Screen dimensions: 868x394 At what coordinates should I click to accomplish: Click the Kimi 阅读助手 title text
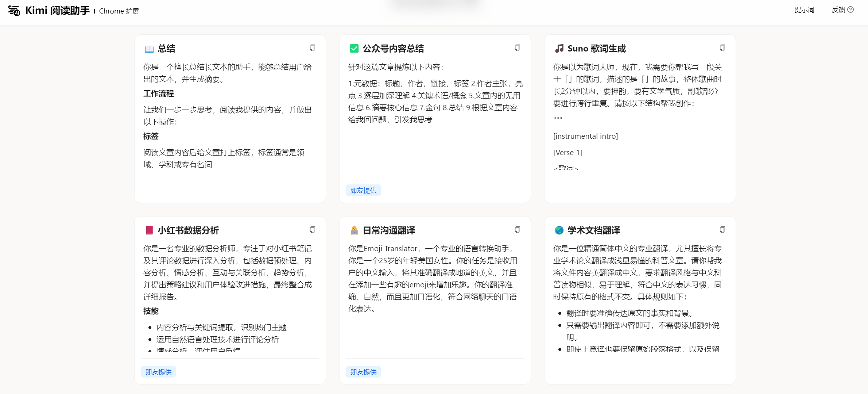pyautogui.click(x=57, y=11)
